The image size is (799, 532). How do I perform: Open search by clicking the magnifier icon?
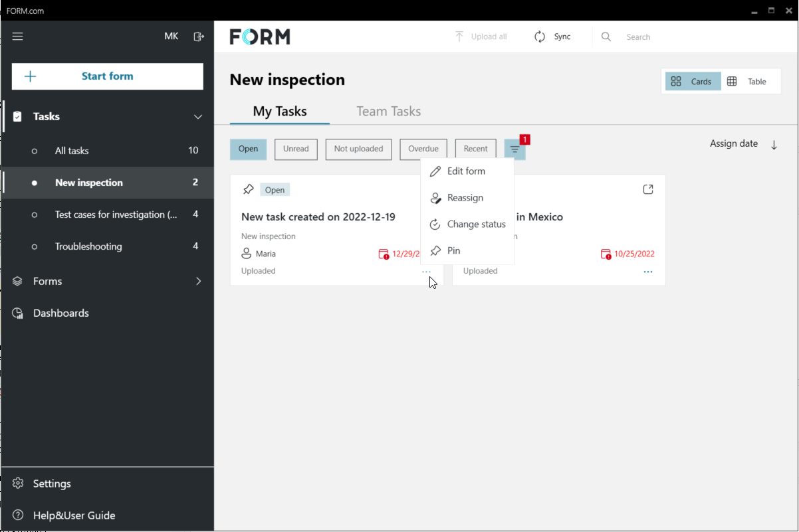pos(606,37)
